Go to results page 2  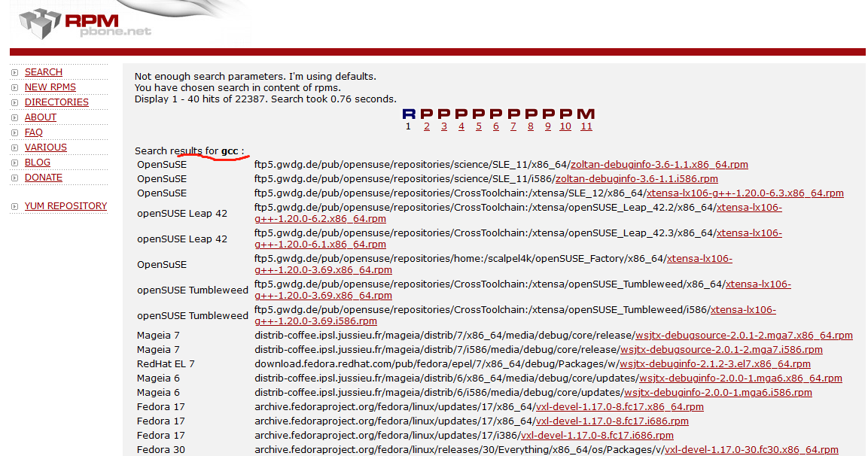[426, 126]
